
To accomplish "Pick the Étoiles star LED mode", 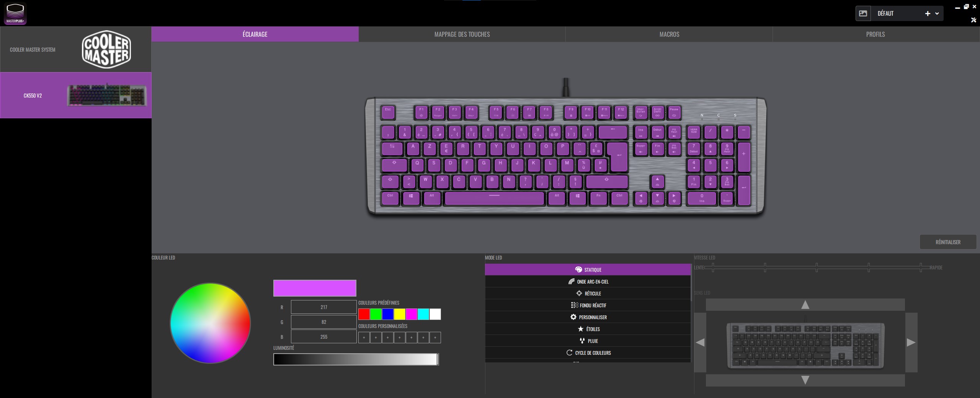I will pos(588,329).
